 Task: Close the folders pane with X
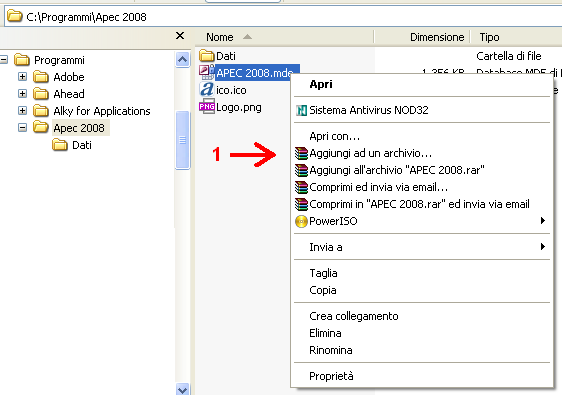[x=180, y=35]
